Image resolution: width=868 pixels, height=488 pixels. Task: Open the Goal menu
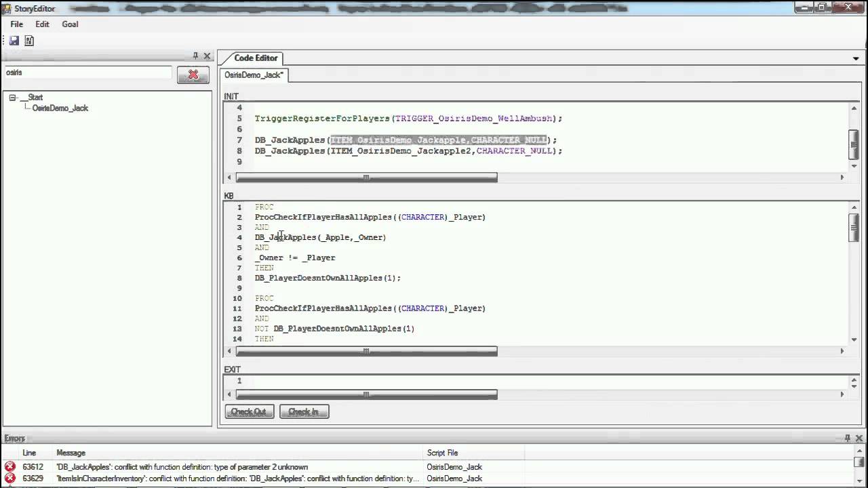pos(70,24)
